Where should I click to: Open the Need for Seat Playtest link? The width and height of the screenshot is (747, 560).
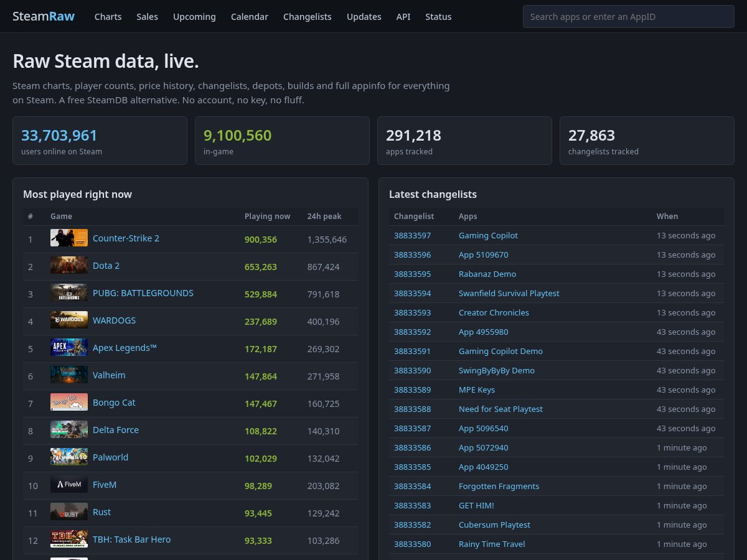(x=500, y=409)
